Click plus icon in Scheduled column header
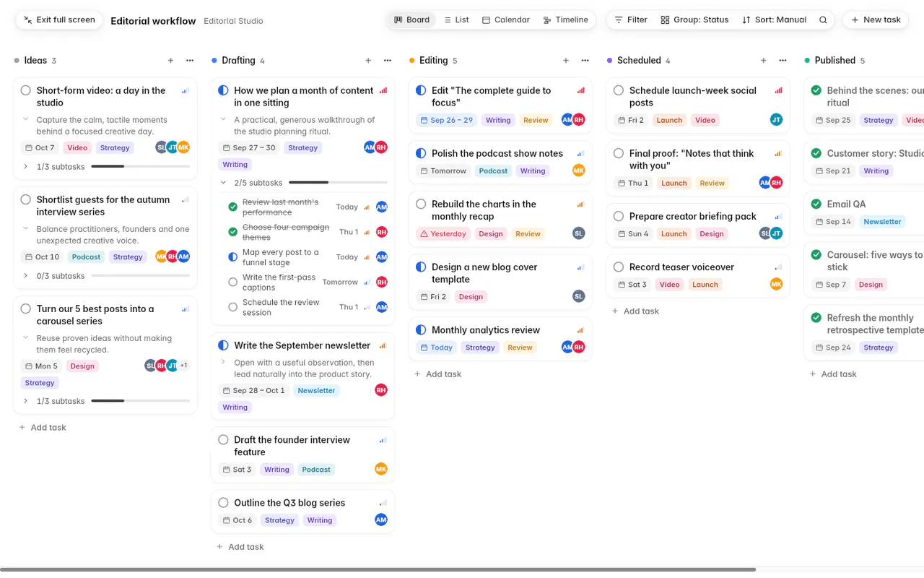 tap(764, 61)
